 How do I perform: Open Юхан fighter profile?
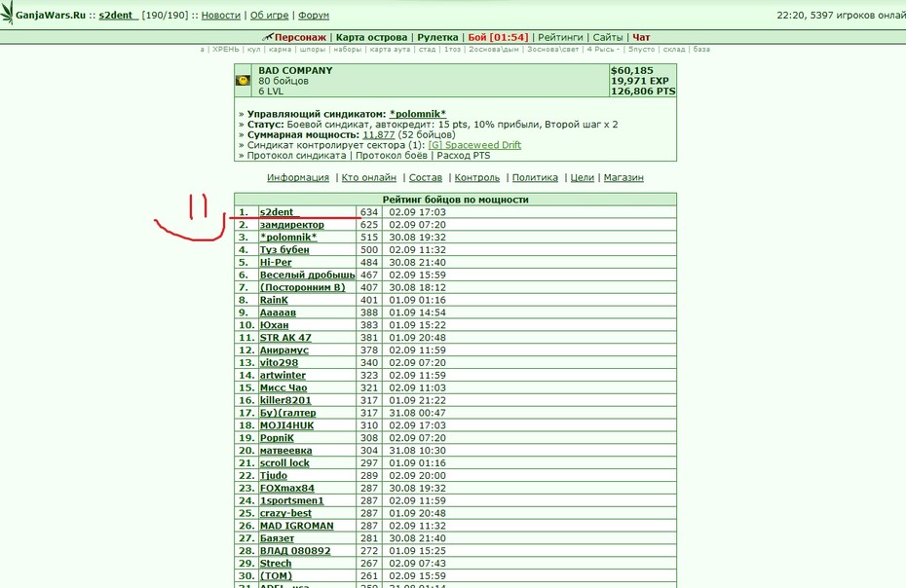(274, 325)
